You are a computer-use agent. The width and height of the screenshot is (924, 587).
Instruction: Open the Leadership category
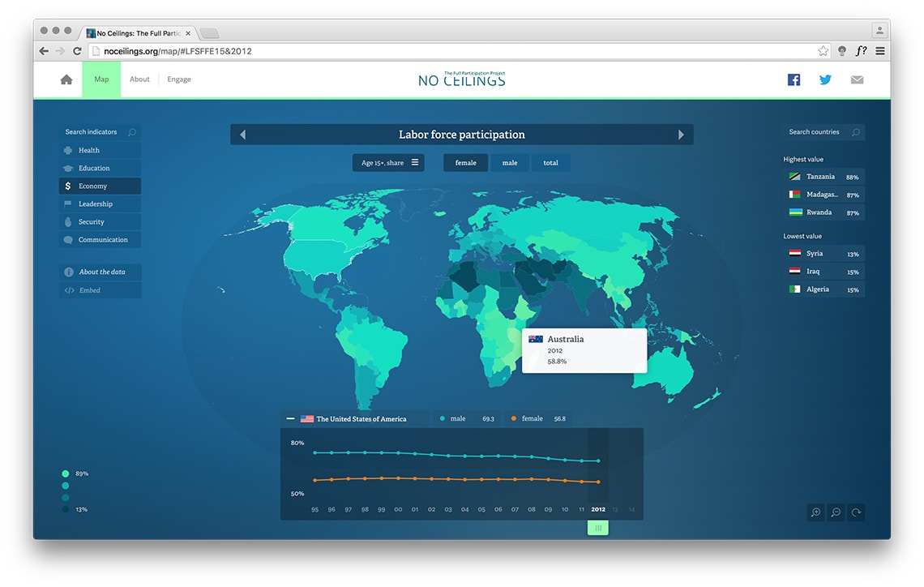[x=100, y=204]
